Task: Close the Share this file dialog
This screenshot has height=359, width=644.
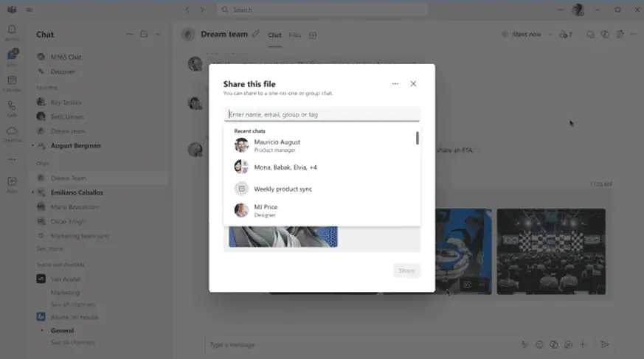Action: 413,84
